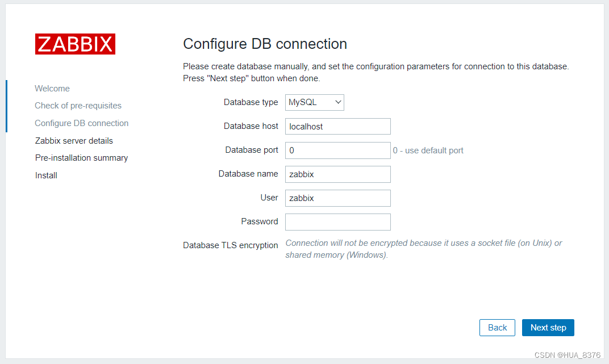
Task: Click inside the Database host field
Action: click(x=337, y=126)
